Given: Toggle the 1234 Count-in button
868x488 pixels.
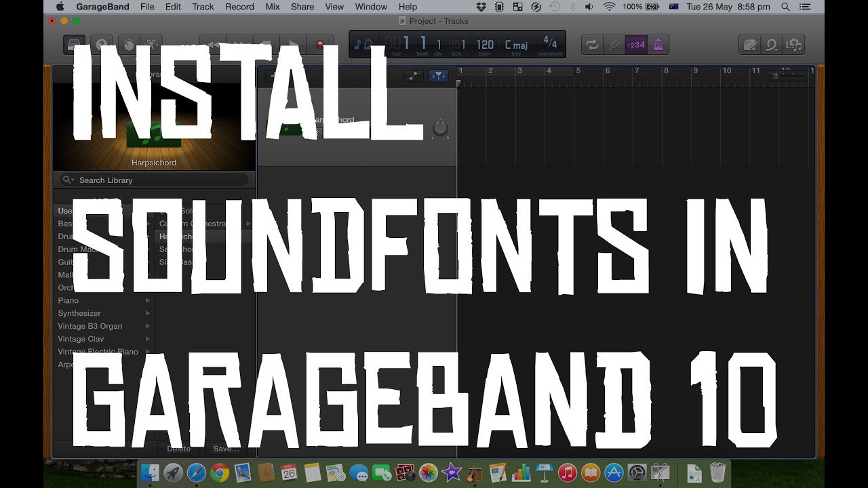Looking at the screenshot, I should point(636,45).
